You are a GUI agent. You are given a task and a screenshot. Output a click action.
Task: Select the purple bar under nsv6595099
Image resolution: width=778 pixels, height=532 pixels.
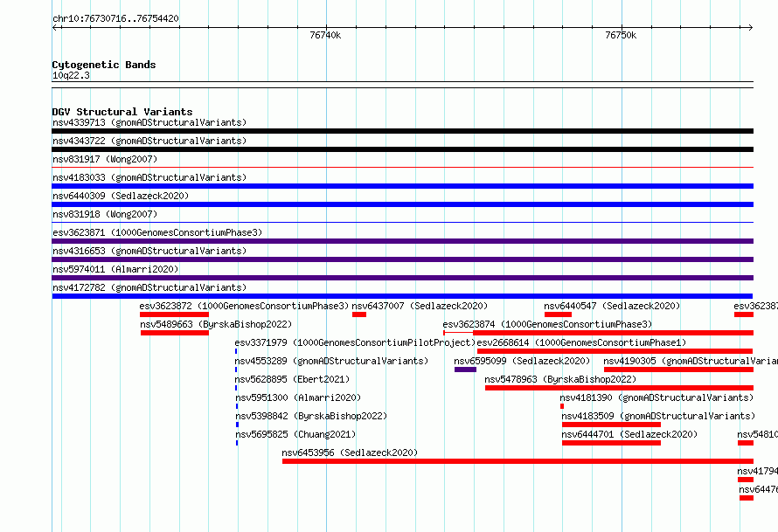pos(465,370)
